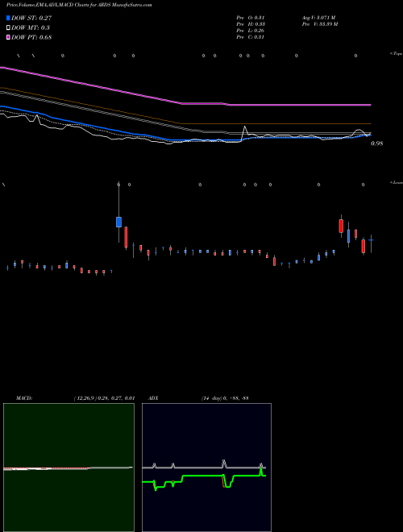Screen dimensions: 403x532
Task: Click the '<Tops' marker label
Action: [396, 54]
